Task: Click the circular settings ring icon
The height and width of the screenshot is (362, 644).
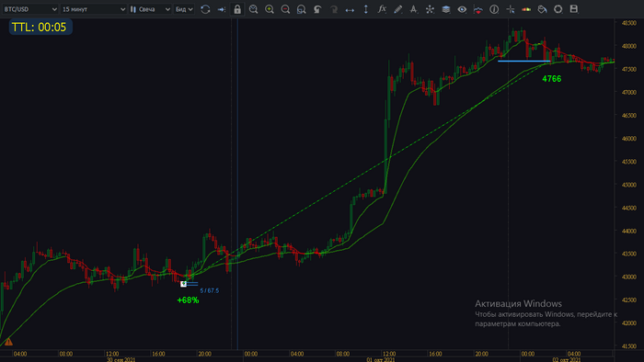Action: (x=558, y=9)
